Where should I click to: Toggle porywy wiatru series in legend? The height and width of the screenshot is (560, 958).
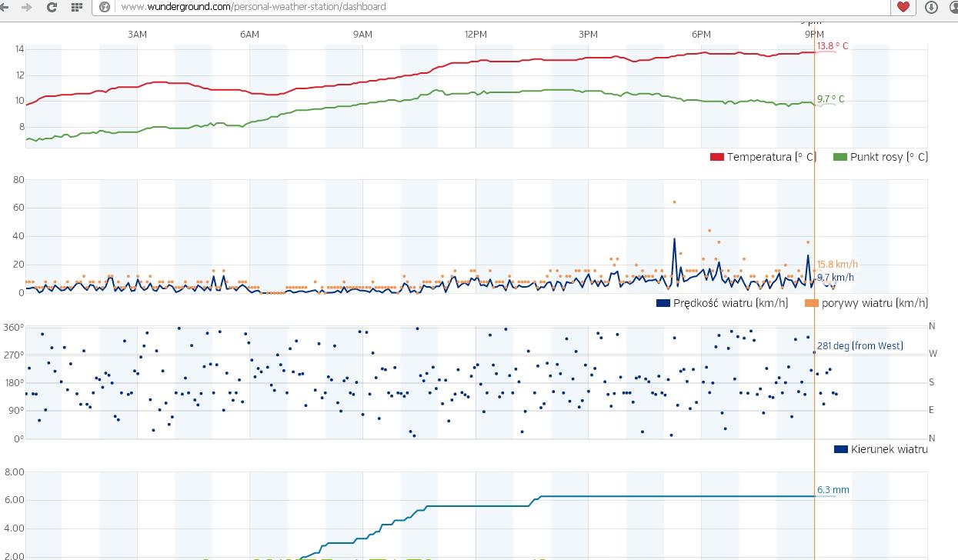874,303
